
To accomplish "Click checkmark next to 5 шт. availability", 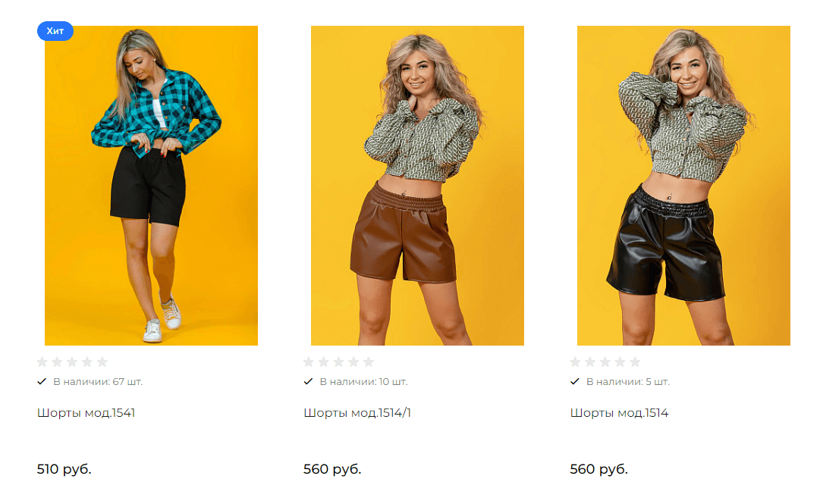I will pos(575,382).
